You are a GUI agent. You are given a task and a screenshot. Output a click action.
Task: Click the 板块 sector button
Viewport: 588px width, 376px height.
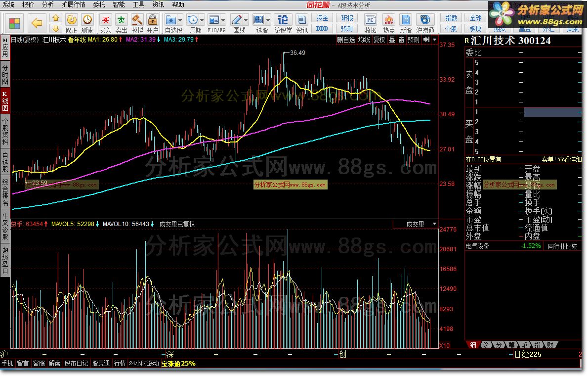click(x=475, y=29)
